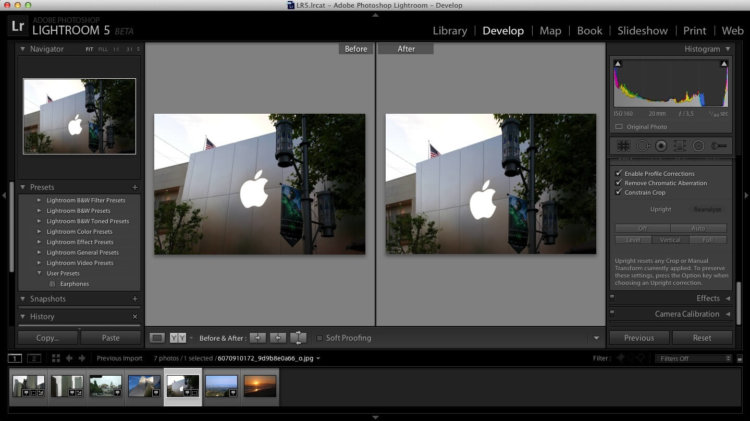Toggle Original Photo checkbox under histogram

point(619,127)
